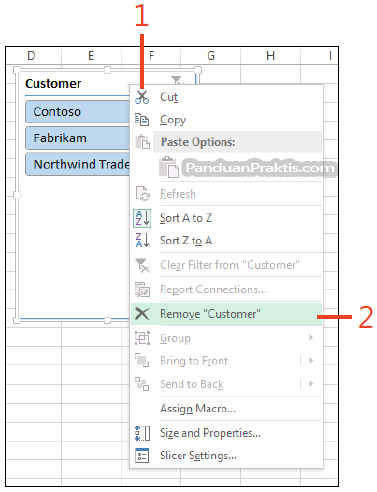Viewport: 377px width, 492px height.
Task: Select Sort Z to A
Action: tap(226, 240)
